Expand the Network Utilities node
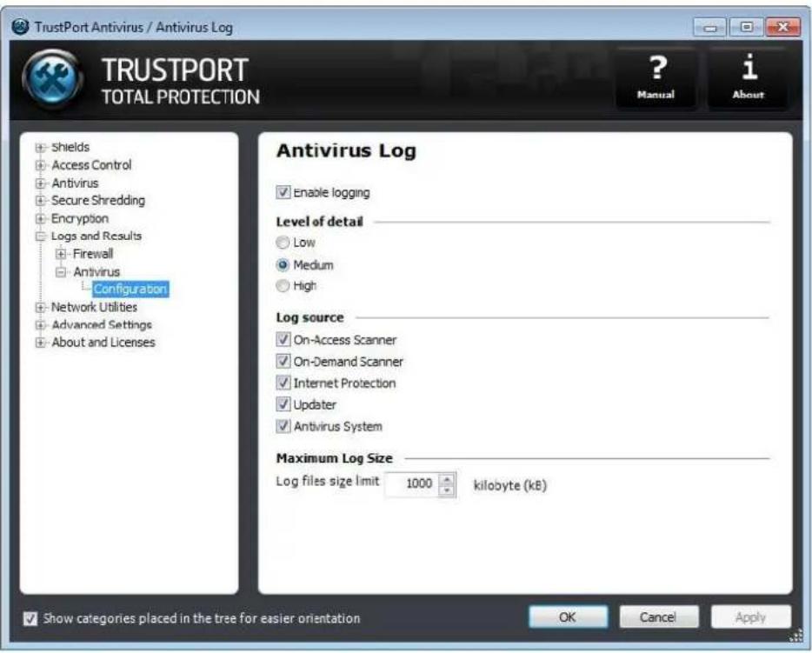 point(40,307)
